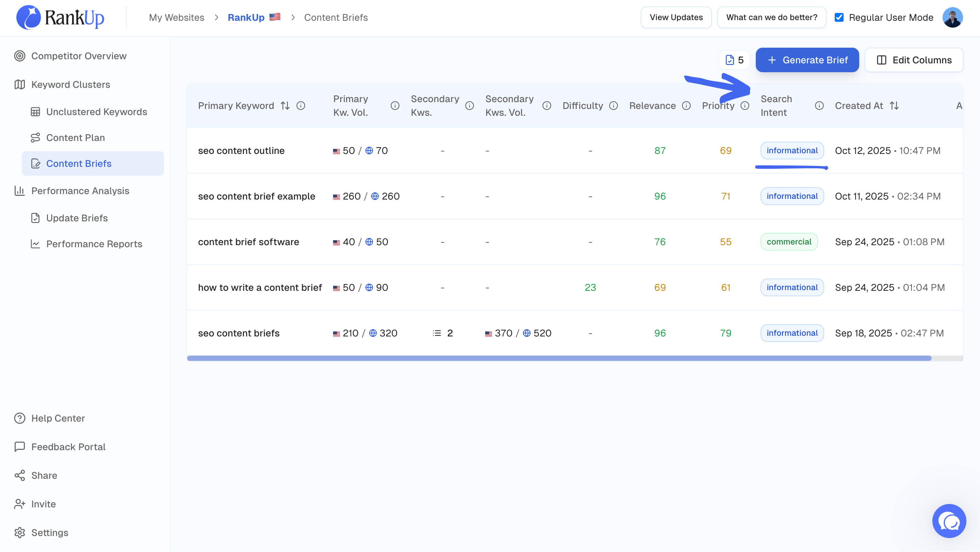Click the Generate Brief button

click(x=807, y=60)
